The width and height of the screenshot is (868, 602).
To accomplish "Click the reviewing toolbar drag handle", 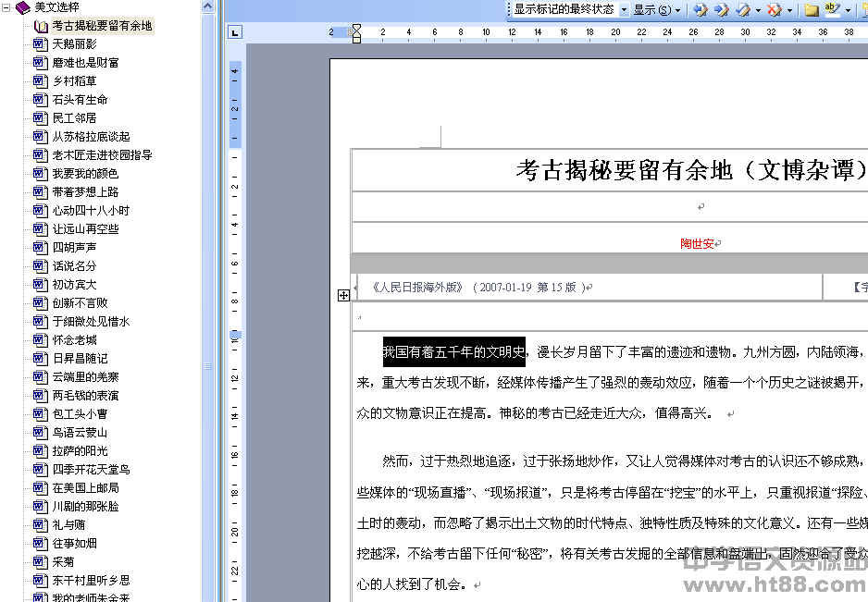I will point(509,9).
